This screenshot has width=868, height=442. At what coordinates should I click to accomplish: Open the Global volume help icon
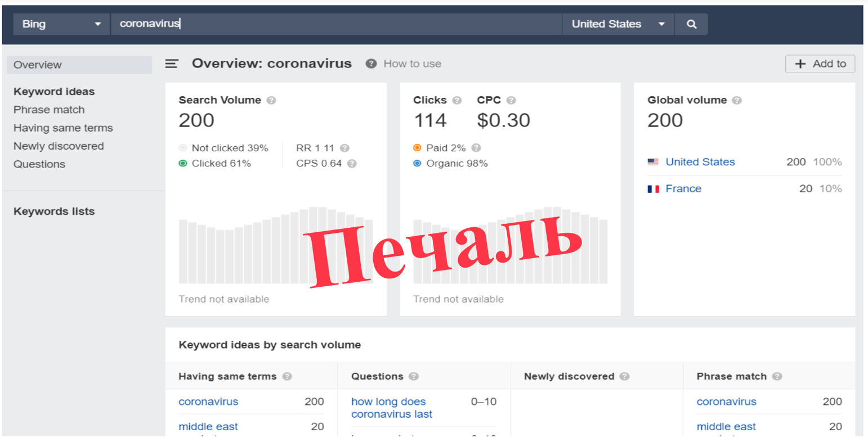click(x=737, y=100)
